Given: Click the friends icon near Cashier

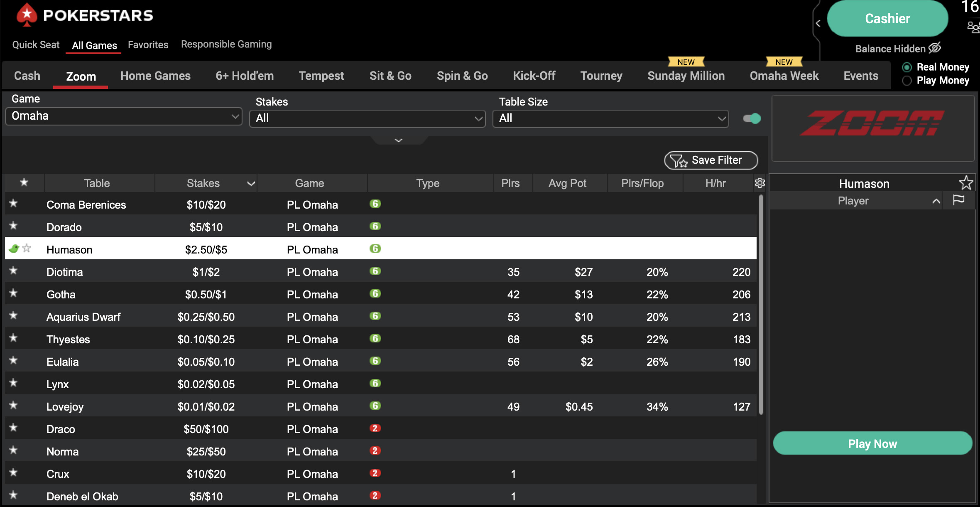Looking at the screenshot, I should tap(973, 27).
